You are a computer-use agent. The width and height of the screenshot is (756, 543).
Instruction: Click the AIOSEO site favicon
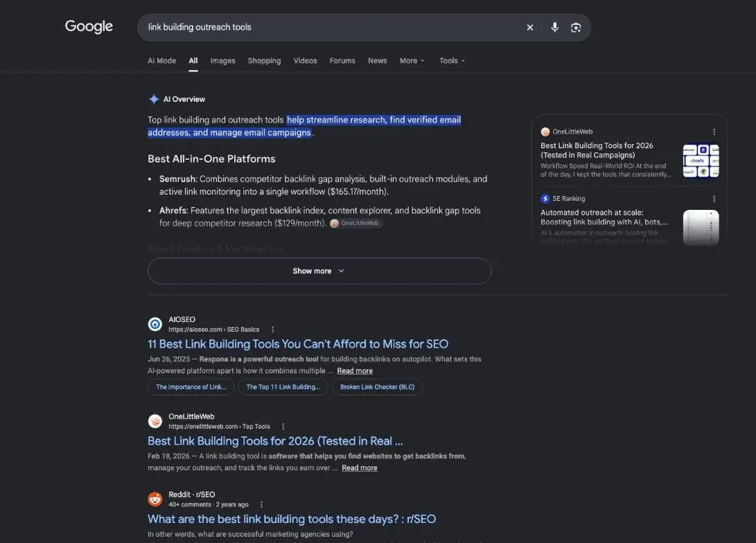(155, 324)
